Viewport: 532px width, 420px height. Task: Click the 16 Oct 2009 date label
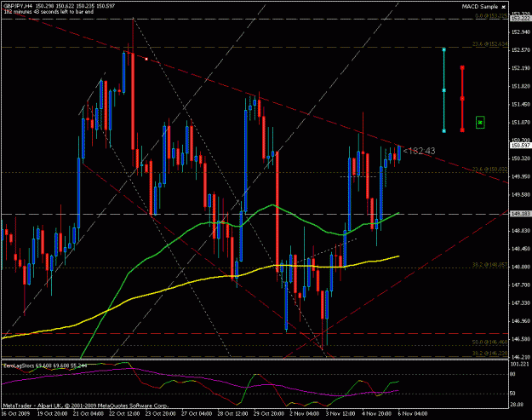click(x=15, y=414)
